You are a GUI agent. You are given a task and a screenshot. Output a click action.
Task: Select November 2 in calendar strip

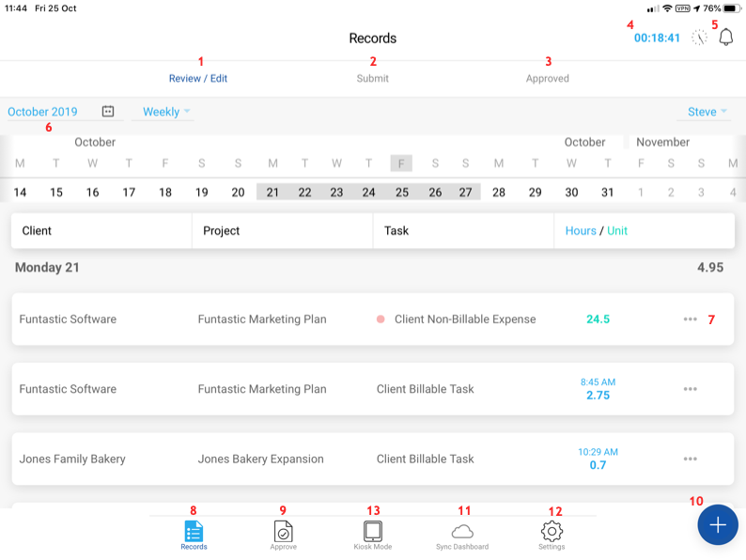[671, 192]
